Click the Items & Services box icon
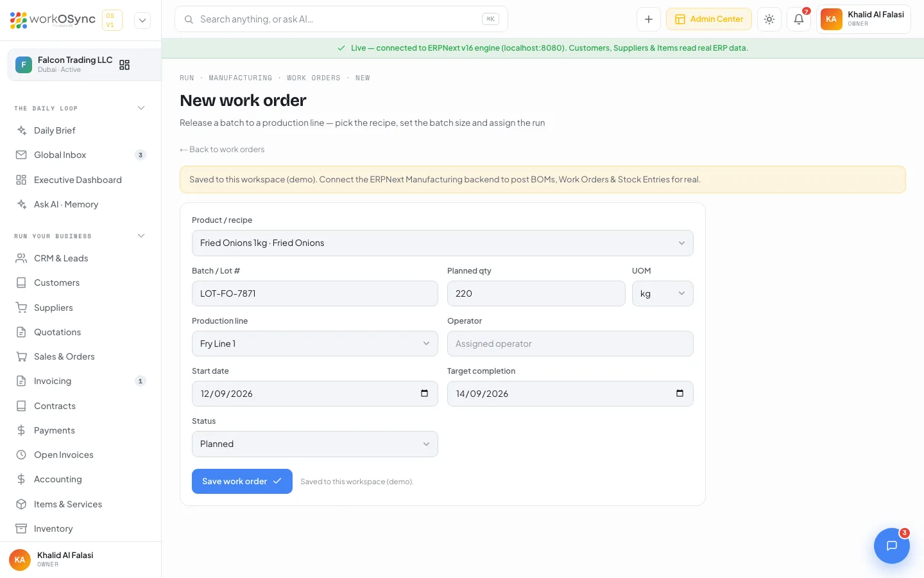 click(21, 504)
